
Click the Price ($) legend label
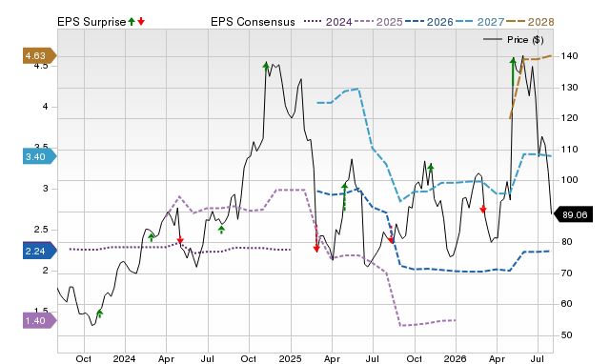525,40
